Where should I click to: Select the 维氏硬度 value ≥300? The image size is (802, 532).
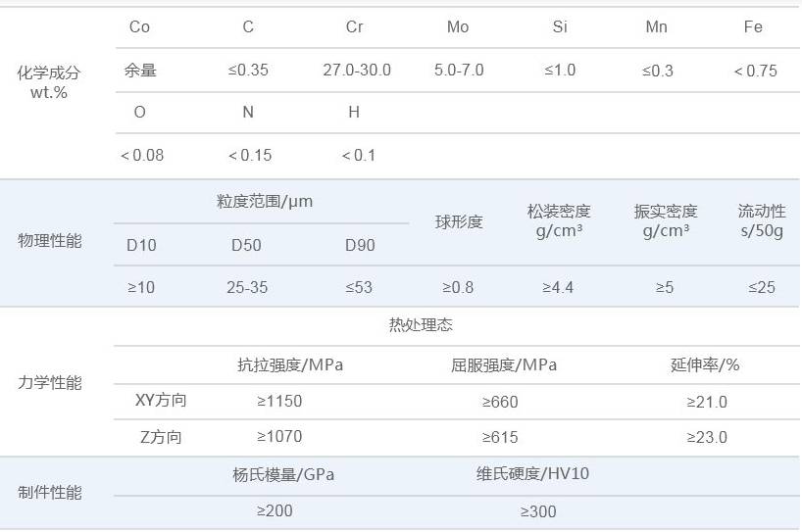point(538,511)
